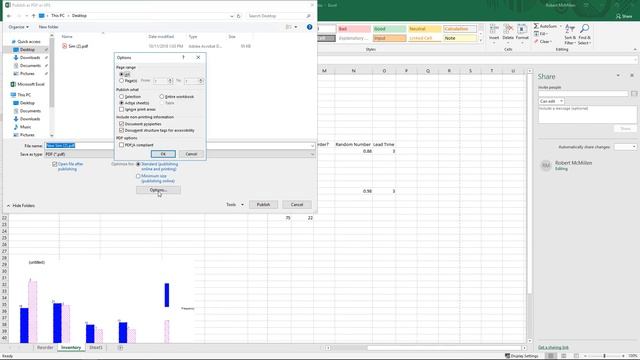The width and height of the screenshot is (640, 360).
Task: Apply the Calculation cell style
Action: pyautogui.click(x=460, y=29)
